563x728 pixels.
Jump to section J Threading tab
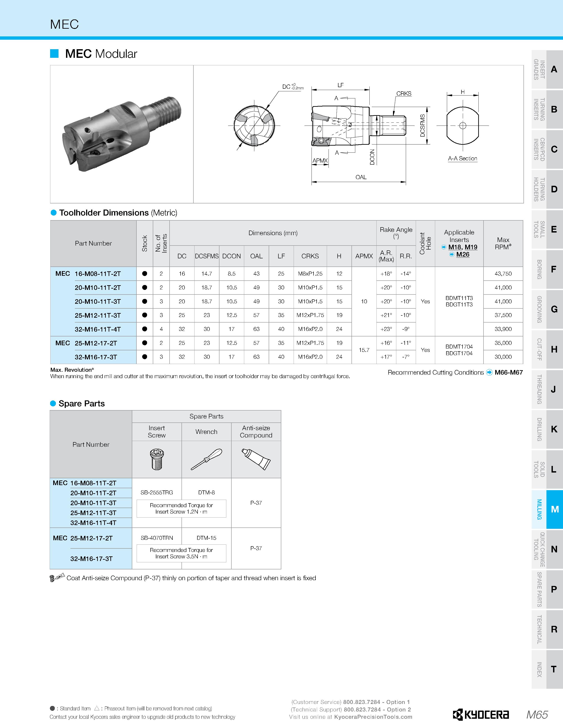click(547, 389)
